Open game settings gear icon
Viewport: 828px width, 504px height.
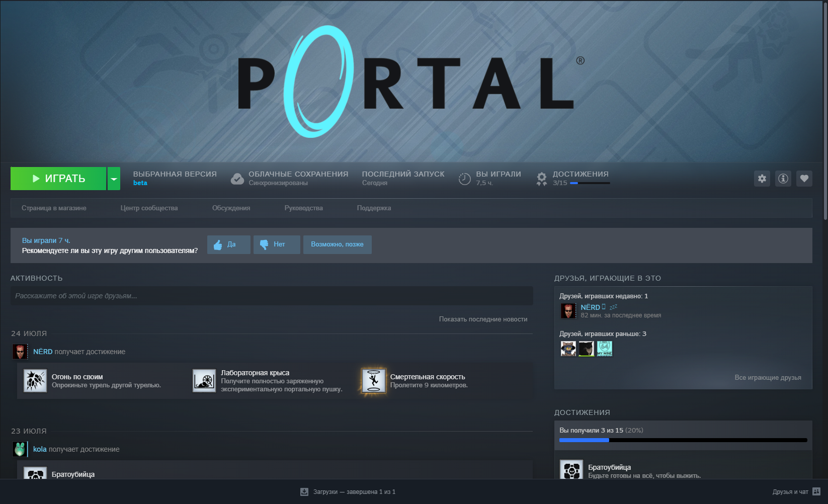click(x=762, y=179)
